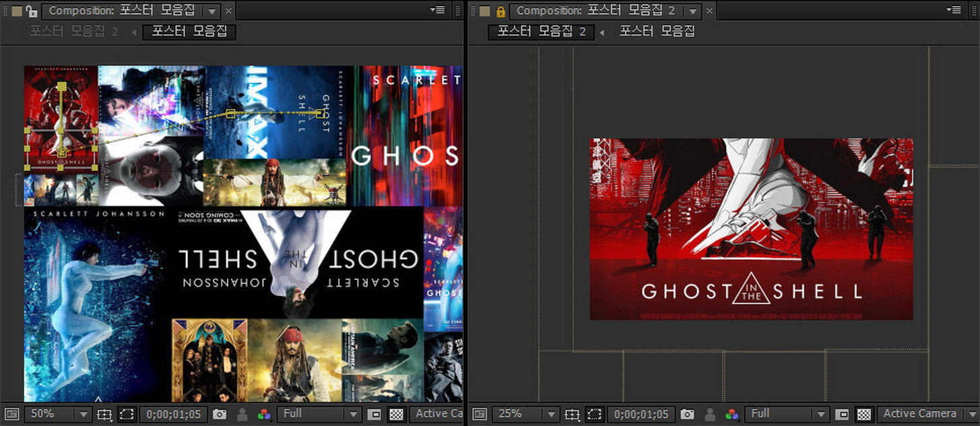Click breadcrumb arrow in left panel navigator
The image size is (980, 426).
click(133, 32)
